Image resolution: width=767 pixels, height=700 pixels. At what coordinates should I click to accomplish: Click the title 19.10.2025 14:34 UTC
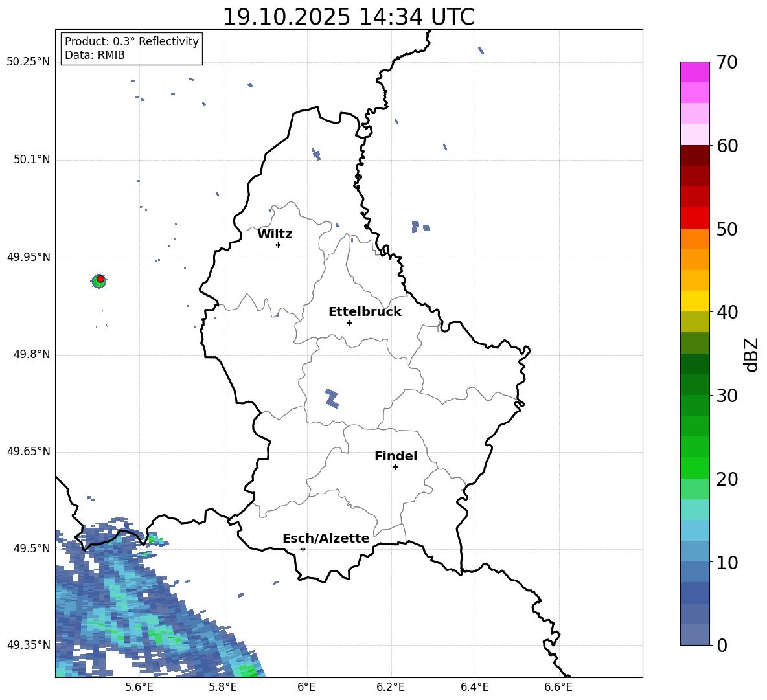tap(349, 17)
